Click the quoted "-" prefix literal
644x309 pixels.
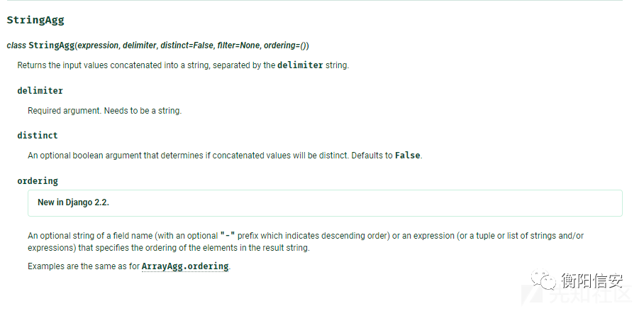[x=228, y=236]
